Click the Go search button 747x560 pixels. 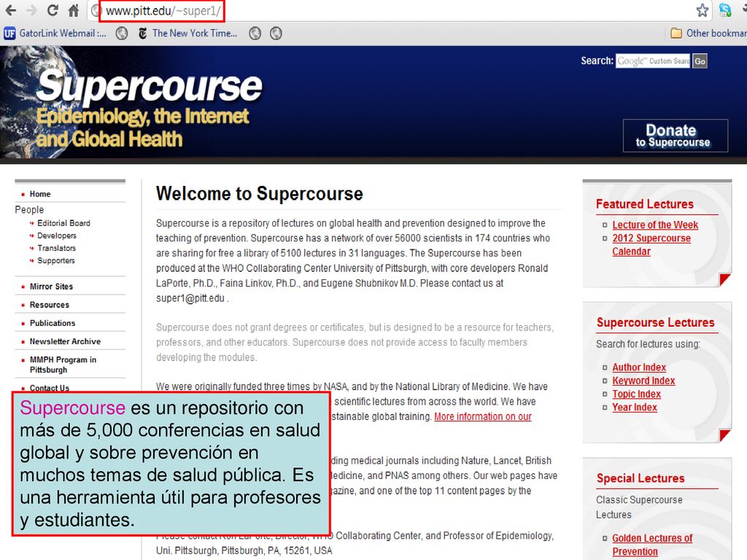click(x=700, y=61)
